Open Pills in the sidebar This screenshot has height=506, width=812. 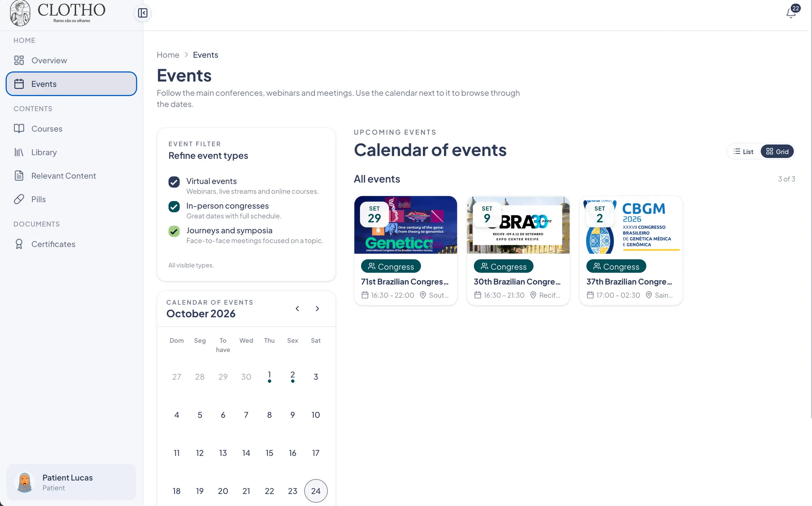pos(71,199)
